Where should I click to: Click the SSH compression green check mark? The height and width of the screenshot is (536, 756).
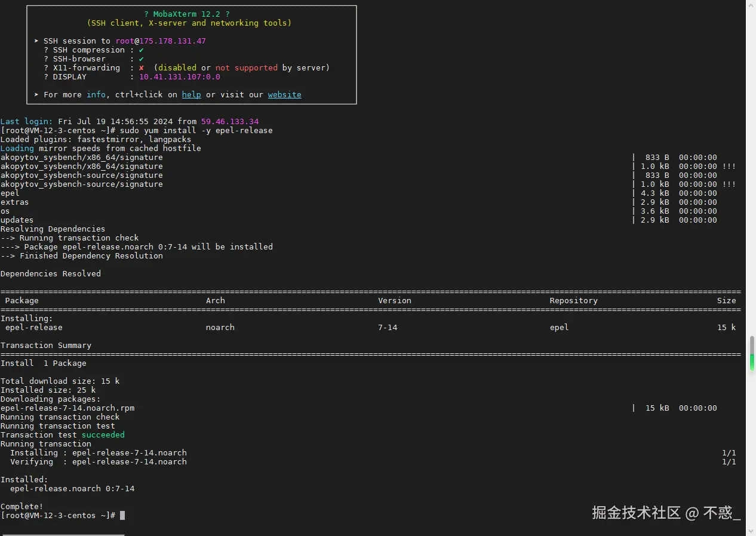point(142,50)
